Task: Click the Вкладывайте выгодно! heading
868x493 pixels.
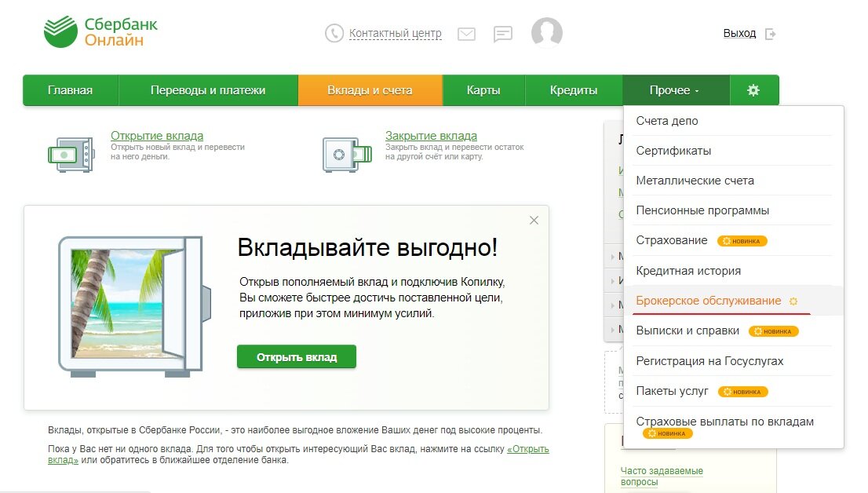Action: [x=367, y=247]
